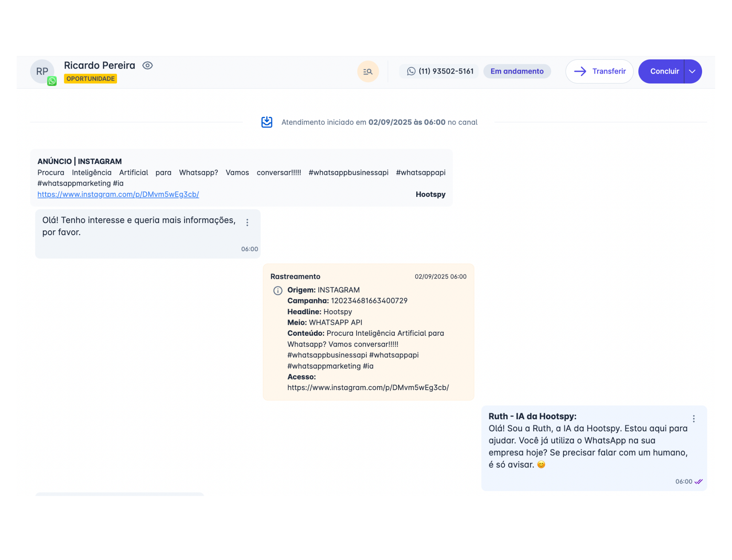
Task: Open the Instagram post link in the ad card
Action: (x=118, y=194)
